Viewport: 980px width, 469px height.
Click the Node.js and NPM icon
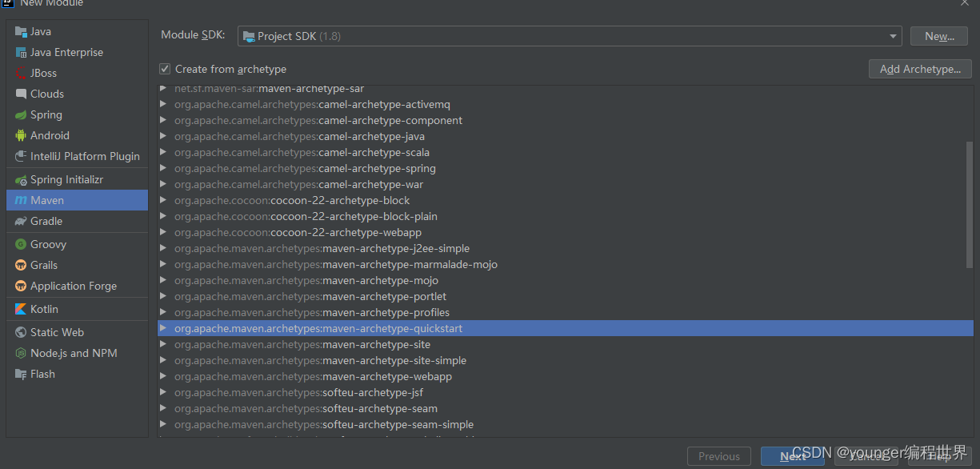21,354
